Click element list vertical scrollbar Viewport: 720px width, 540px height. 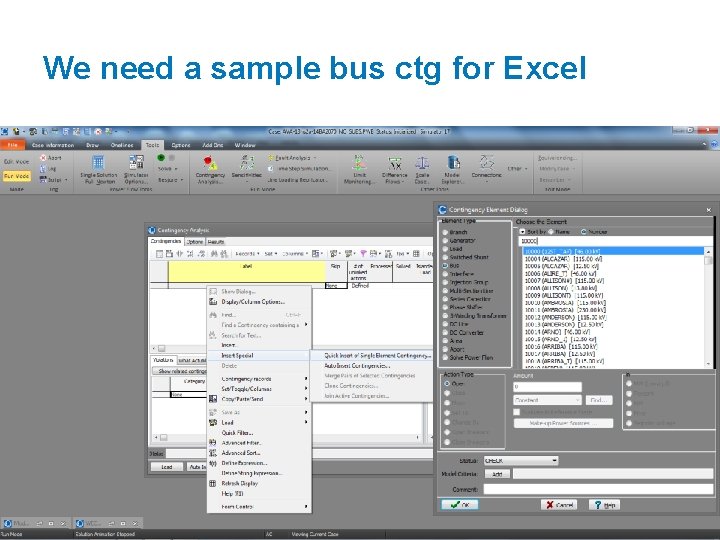708,307
